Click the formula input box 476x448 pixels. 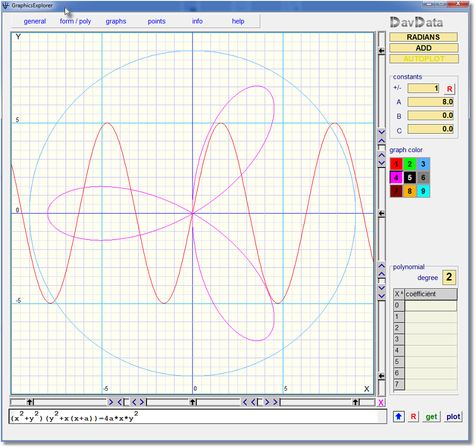(x=198, y=416)
